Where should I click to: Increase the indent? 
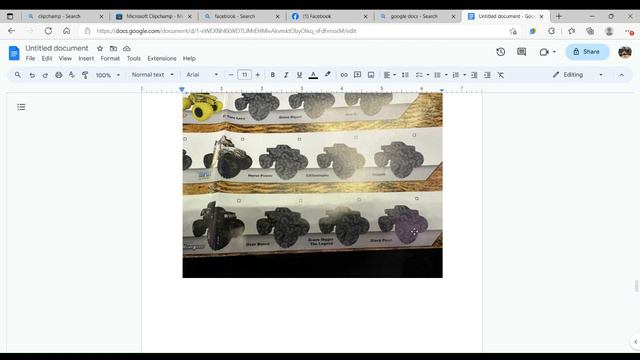coord(487,75)
